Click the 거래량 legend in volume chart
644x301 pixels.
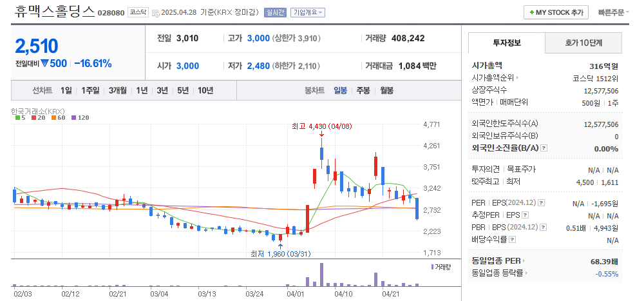tap(440, 267)
